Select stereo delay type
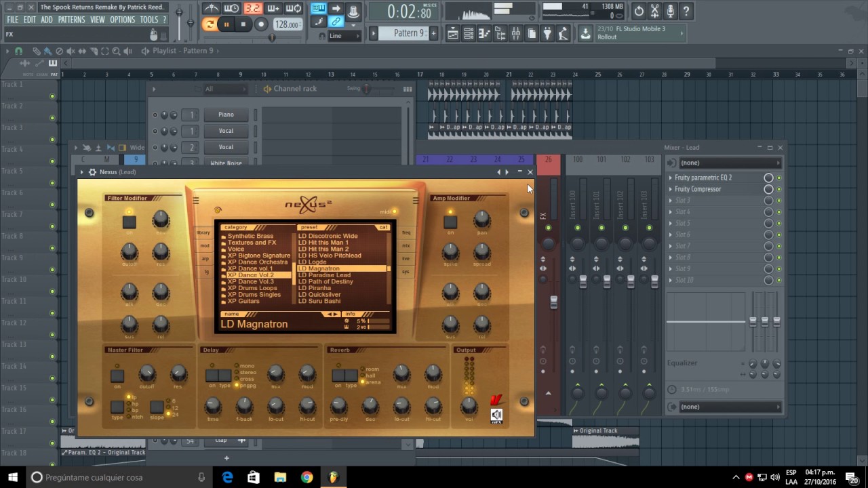This screenshot has height=488, width=868. [247, 372]
